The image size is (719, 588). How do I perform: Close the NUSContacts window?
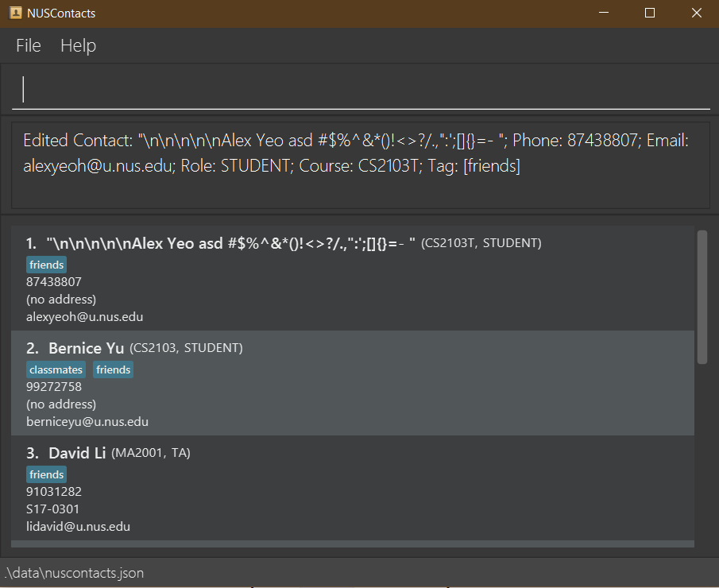(697, 13)
